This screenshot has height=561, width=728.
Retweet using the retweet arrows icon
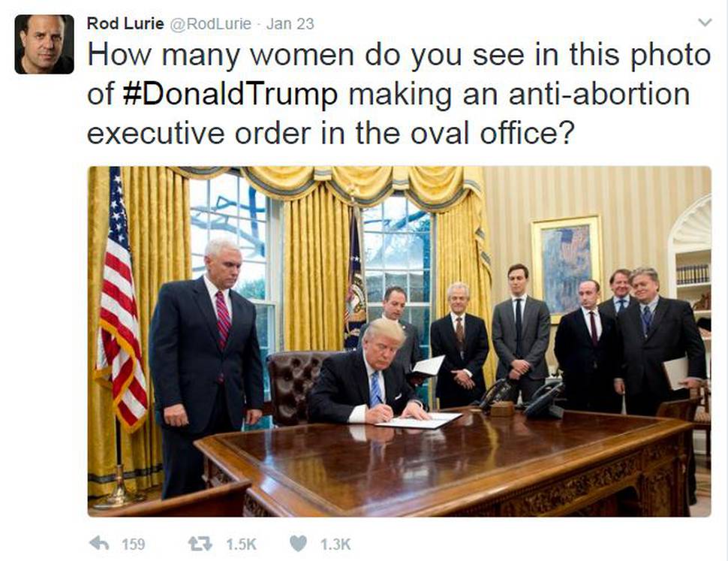pos(200,544)
